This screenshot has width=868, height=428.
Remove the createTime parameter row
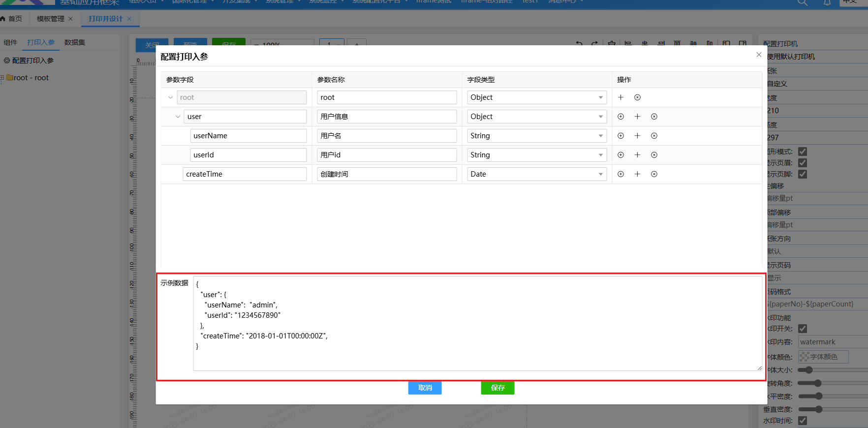tap(654, 174)
